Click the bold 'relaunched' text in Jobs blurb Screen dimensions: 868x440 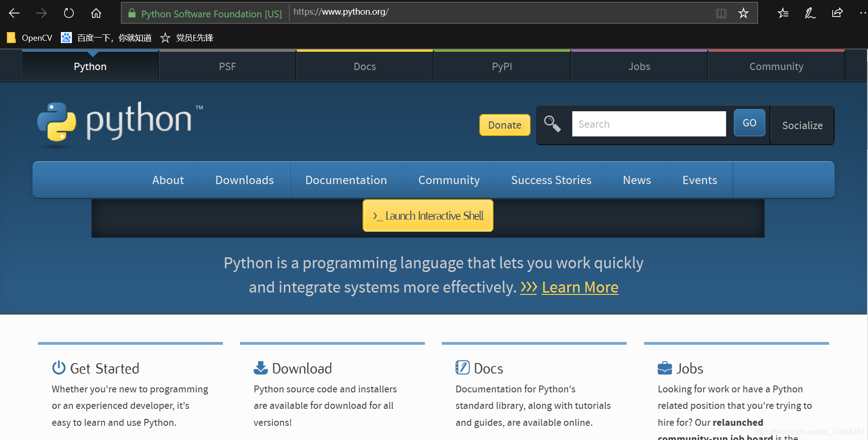(x=738, y=423)
